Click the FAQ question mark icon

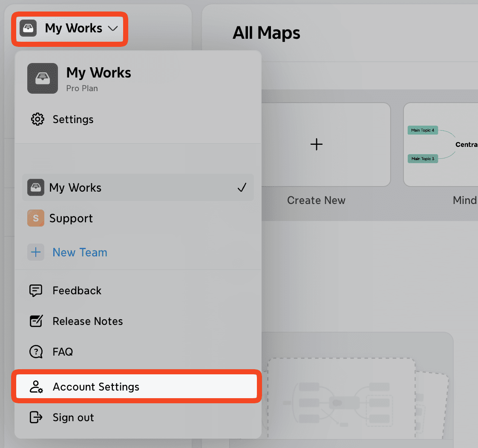pos(36,352)
